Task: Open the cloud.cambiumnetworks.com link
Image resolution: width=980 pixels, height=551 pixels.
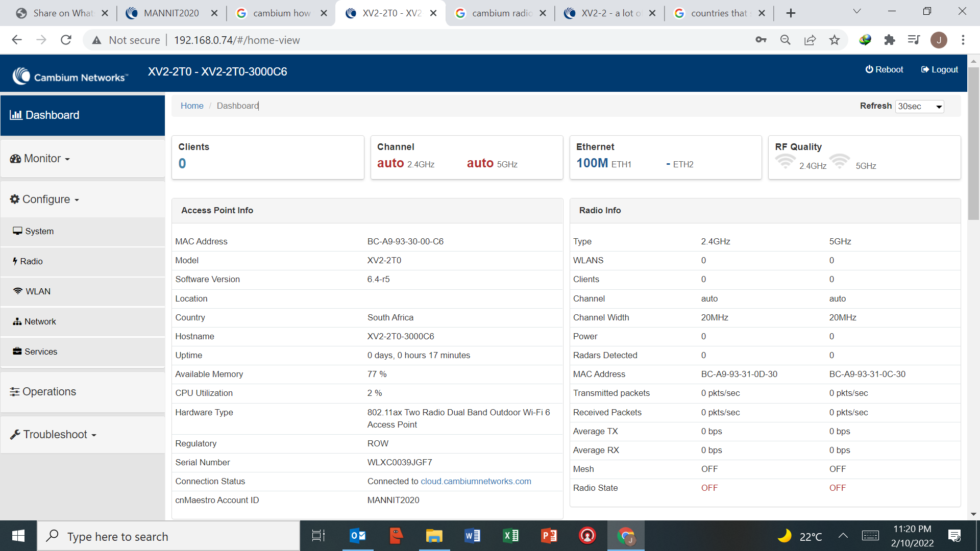Action: pos(475,481)
